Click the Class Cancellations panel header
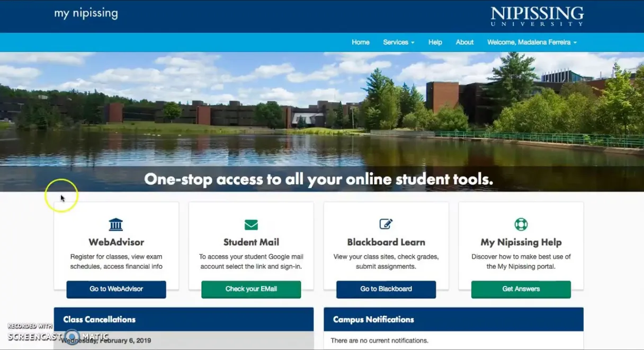This screenshot has width=644, height=350. pyautogui.click(x=184, y=319)
